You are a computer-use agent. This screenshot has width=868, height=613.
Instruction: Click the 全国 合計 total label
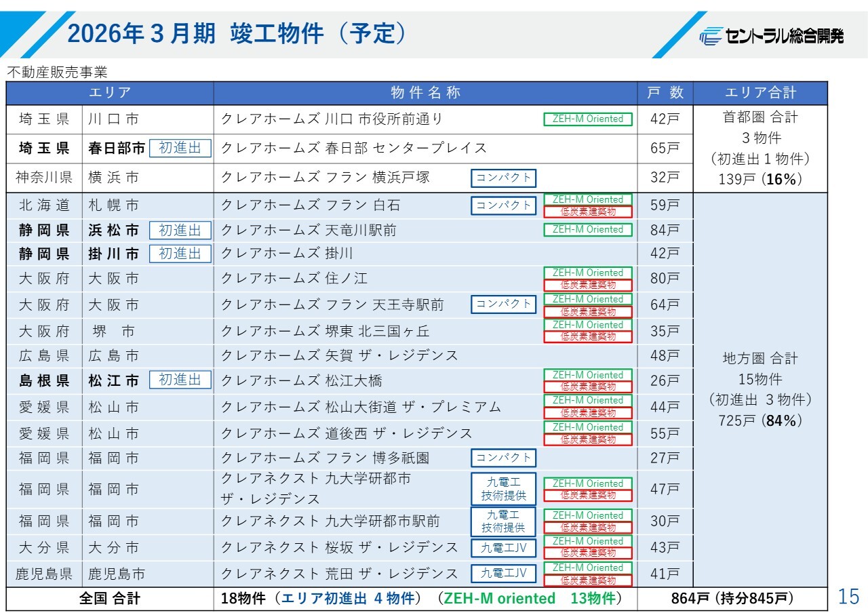tap(110, 599)
